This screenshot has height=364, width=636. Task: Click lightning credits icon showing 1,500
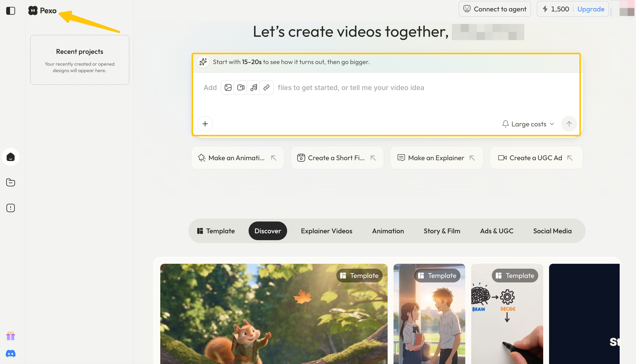pos(545,9)
